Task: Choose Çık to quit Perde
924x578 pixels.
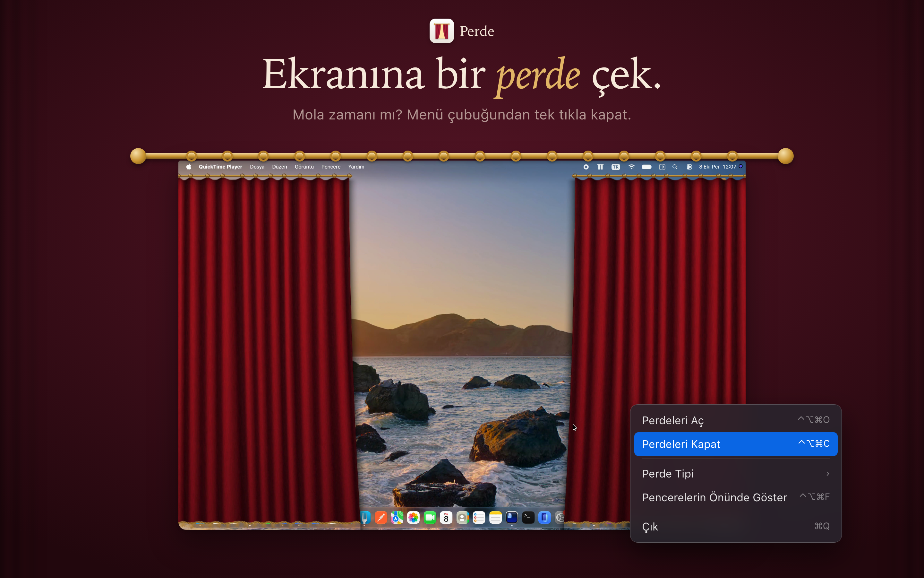Action: coord(735,527)
